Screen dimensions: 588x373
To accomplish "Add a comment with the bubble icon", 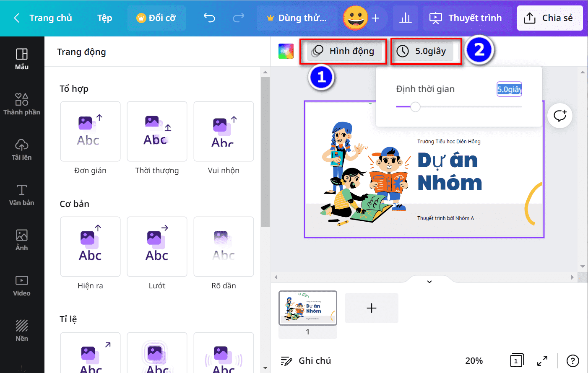I will coord(560,116).
